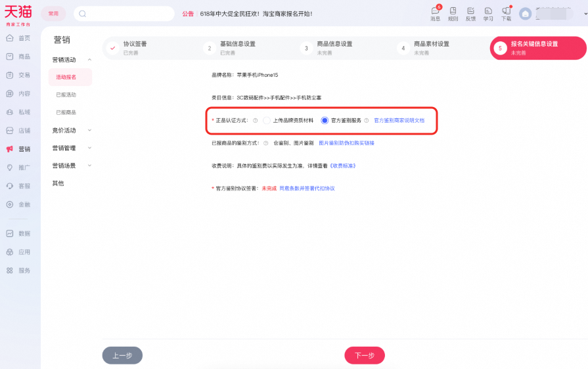Click the 常用 button in header
Image resolution: width=588 pixels, height=369 pixels.
[x=53, y=14]
